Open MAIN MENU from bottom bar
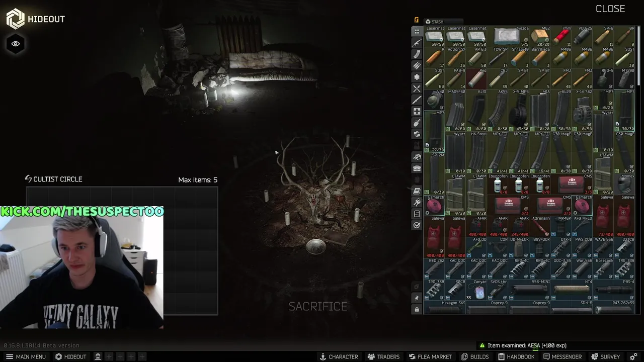 tap(26, 356)
